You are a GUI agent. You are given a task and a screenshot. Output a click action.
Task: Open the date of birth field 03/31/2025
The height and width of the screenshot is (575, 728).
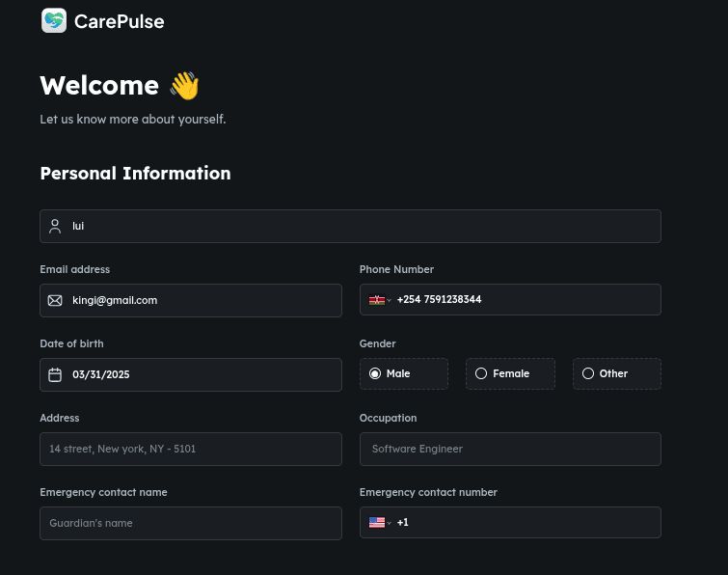pos(191,375)
